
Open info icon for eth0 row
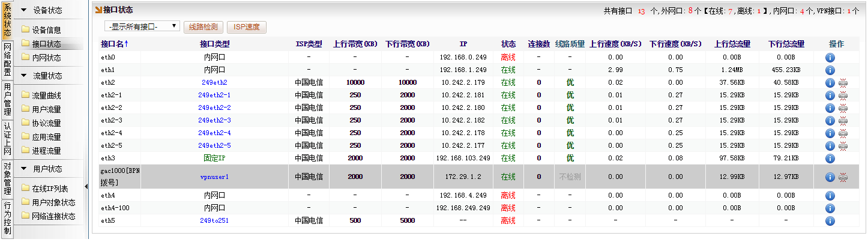(x=830, y=58)
